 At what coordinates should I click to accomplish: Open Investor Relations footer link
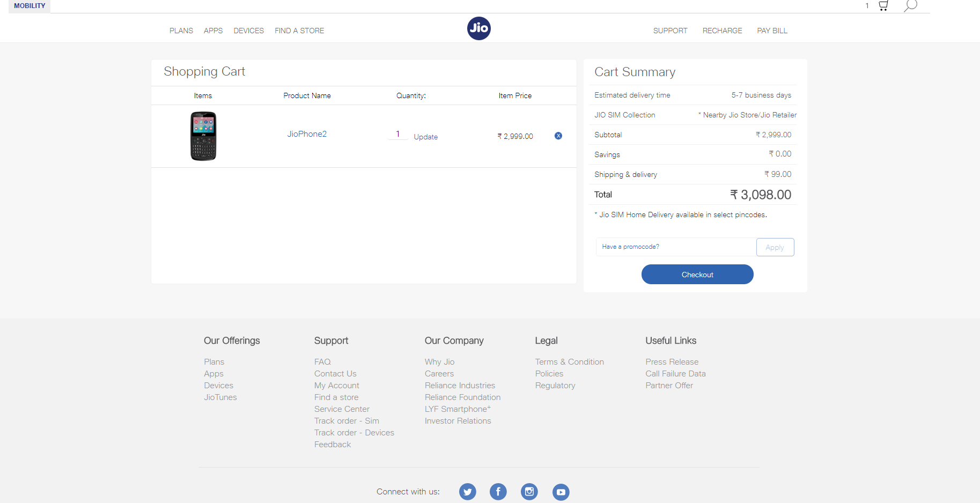458,421
